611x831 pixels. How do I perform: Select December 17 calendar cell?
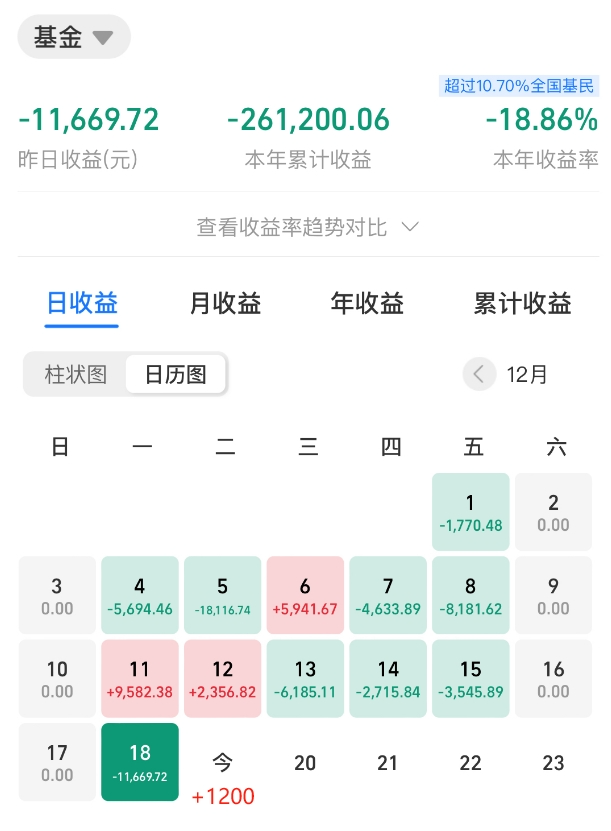point(57,762)
